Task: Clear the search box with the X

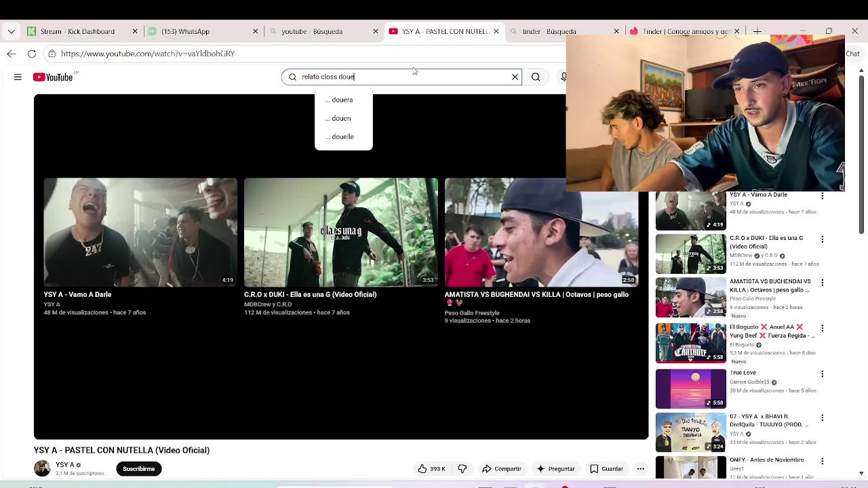Action: click(x=515, y=77)
